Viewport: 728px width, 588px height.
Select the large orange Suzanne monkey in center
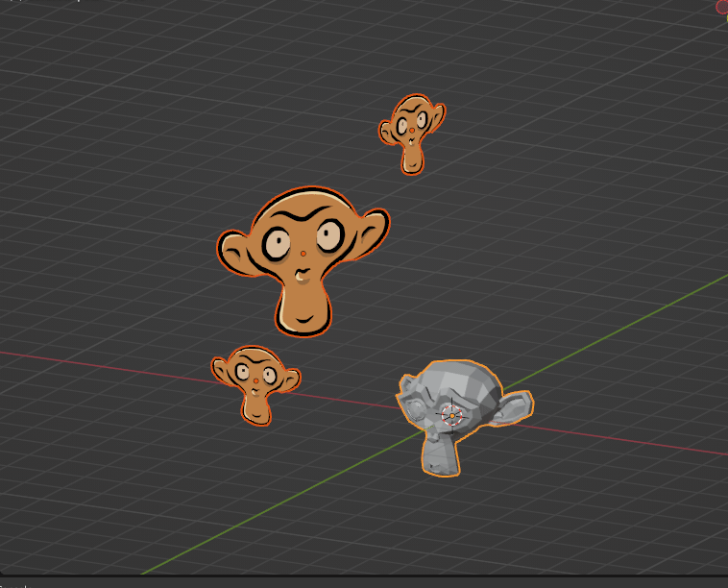303,261
